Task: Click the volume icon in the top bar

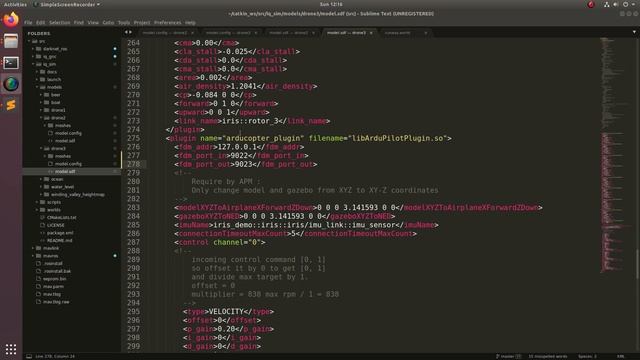Action: [x=616, y=4]
